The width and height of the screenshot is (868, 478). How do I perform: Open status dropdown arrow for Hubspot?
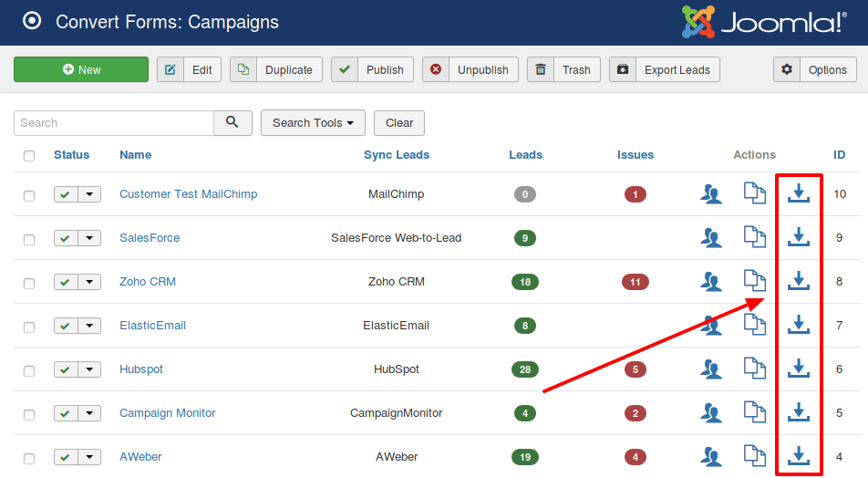(x=89, y=369)
